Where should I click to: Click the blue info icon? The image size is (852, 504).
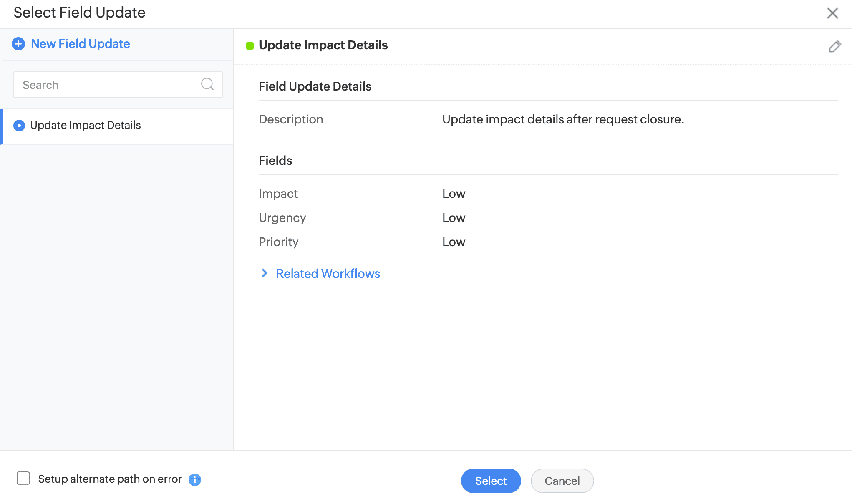coord(195,480)
